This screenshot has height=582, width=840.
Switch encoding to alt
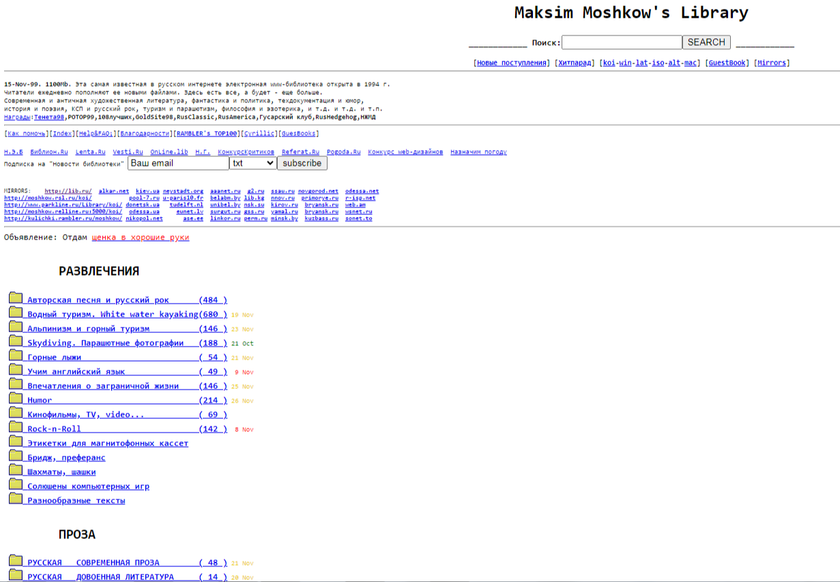[x=674, y=63]
